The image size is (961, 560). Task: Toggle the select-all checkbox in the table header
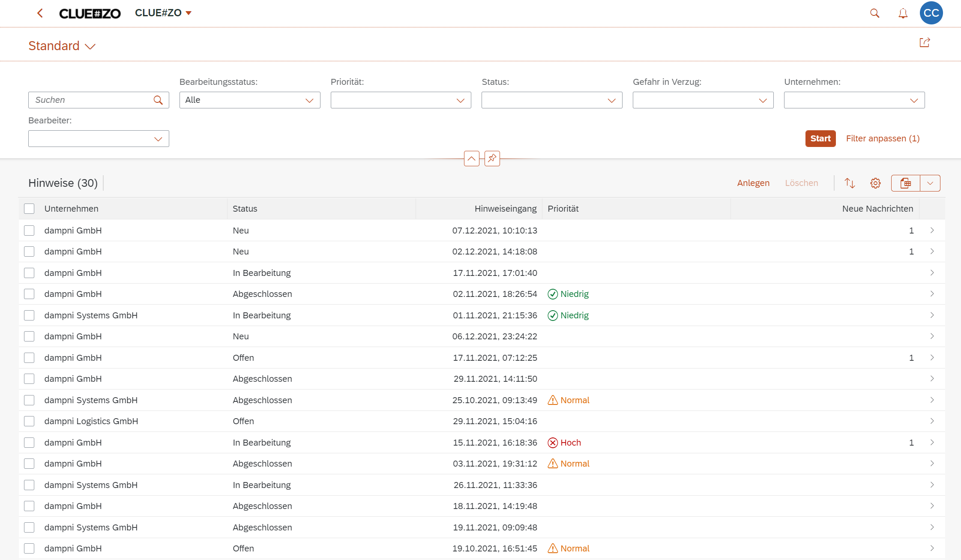[x=29, y=209]
